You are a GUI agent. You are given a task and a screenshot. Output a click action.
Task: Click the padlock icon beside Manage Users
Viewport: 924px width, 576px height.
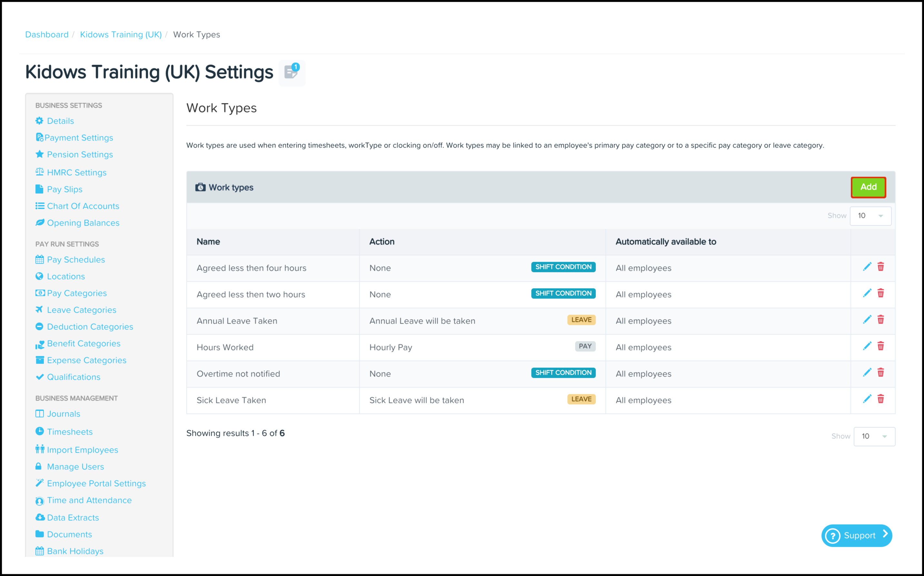[38, 466]
